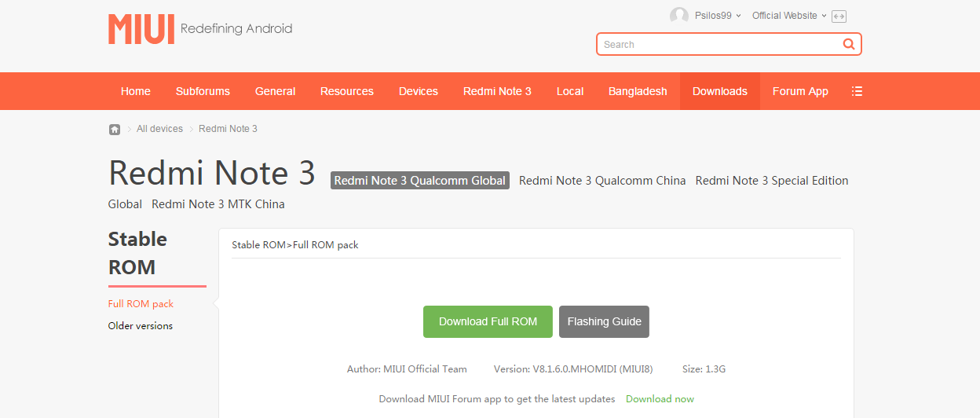The width and height of the screenshot is (980, 418).
Task: Select Redmi Note 3 Qualcomm Global variant
Action: click(x=420, y=181)
